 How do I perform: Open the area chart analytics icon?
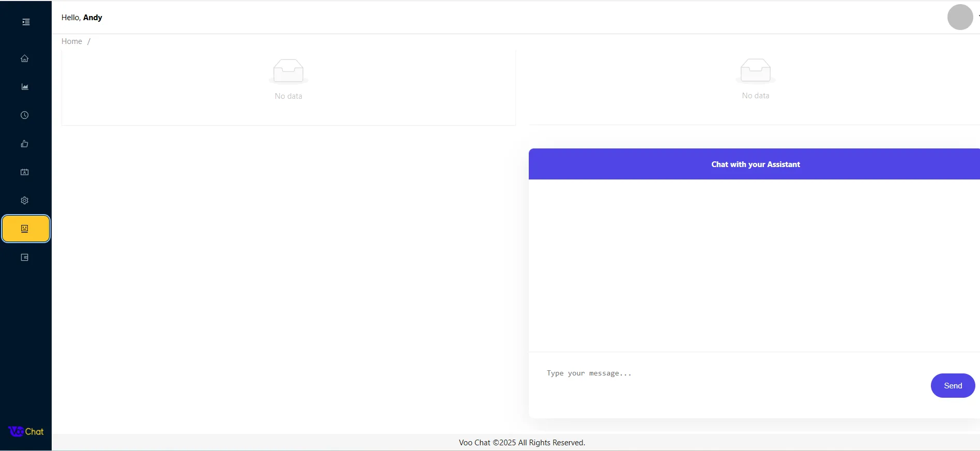[x=24, y=87]
